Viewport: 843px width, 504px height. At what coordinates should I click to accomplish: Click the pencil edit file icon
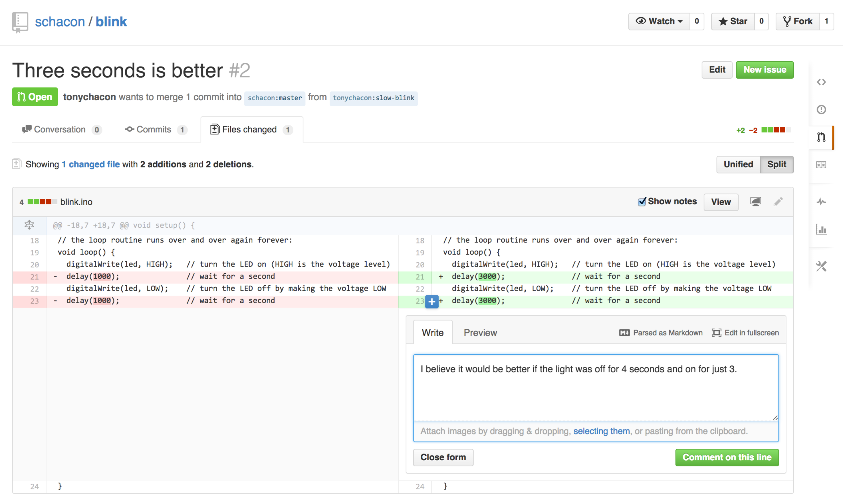(778, 202)
